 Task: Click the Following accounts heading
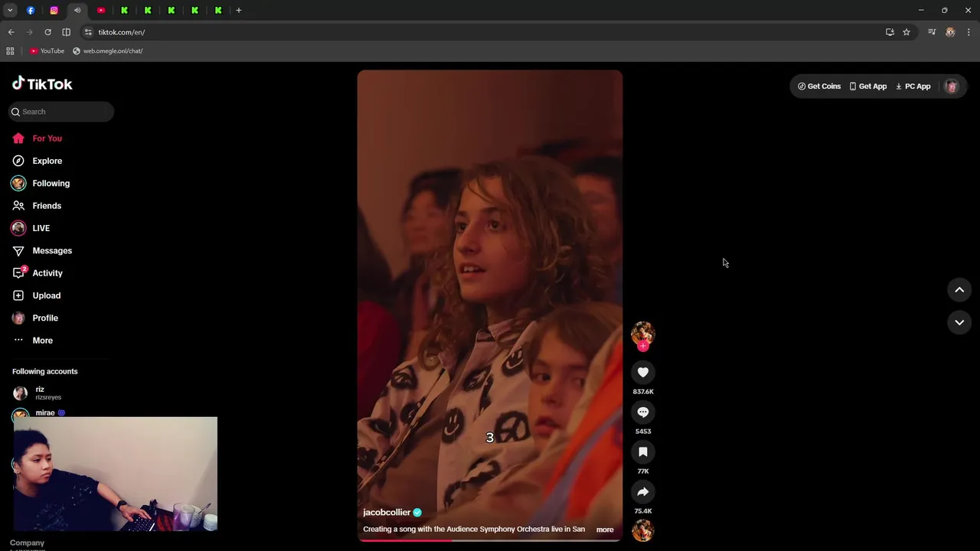pos(45,371)
